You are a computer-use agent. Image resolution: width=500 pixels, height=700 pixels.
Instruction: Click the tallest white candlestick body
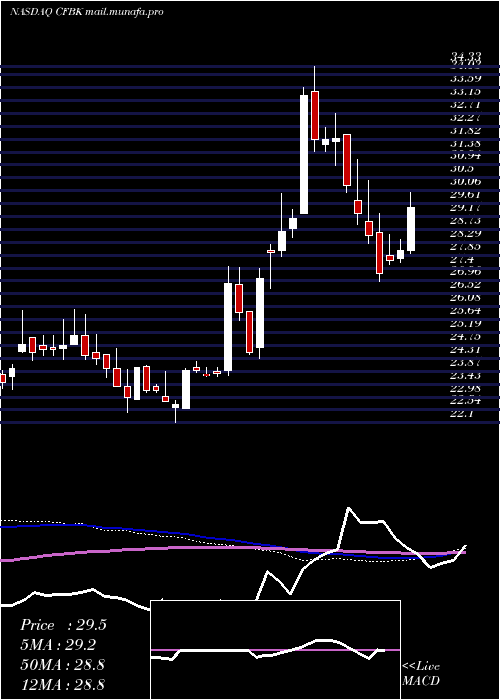(304, 154)
